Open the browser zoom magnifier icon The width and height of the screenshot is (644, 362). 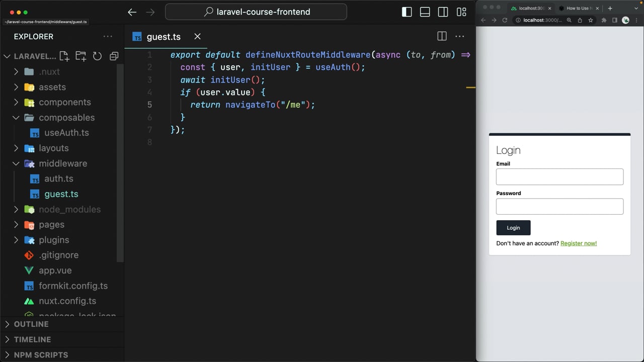point(569,20)
